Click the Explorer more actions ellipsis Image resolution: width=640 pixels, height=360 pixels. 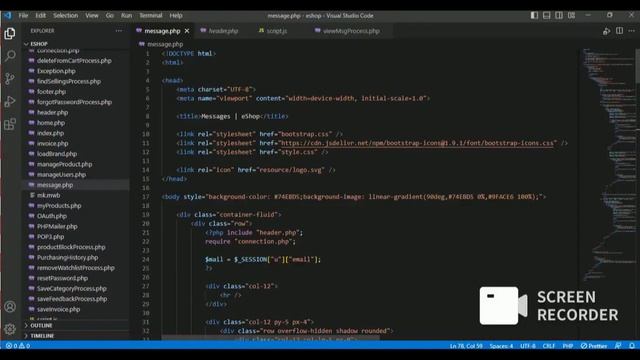pos(119,31)
